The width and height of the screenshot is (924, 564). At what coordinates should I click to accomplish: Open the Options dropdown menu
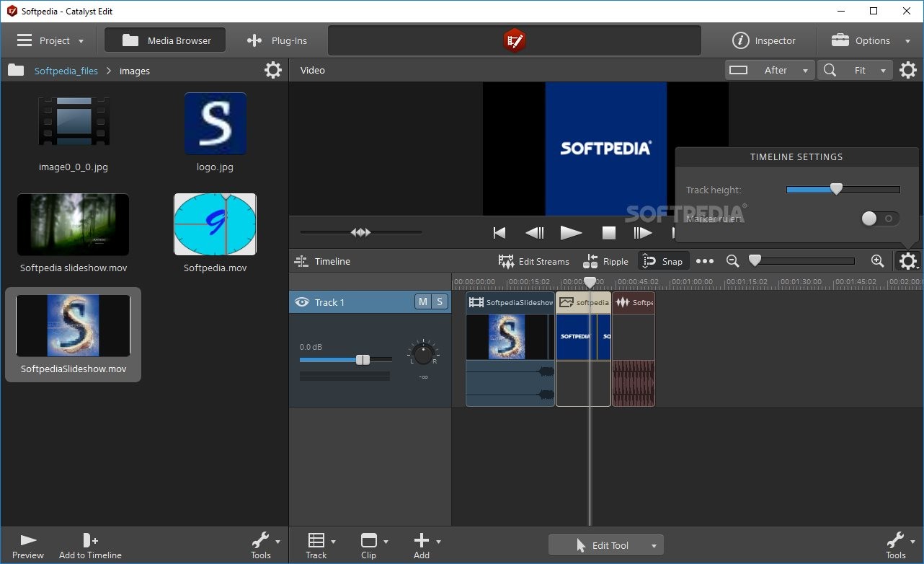point(871,40)
